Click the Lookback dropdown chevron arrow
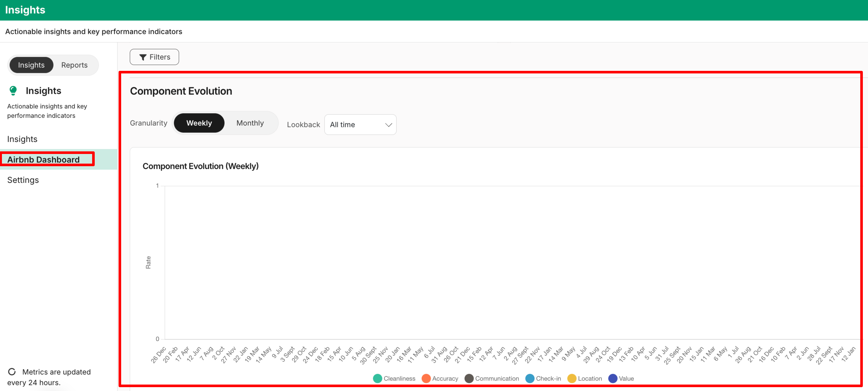 (x=388, y=125)
